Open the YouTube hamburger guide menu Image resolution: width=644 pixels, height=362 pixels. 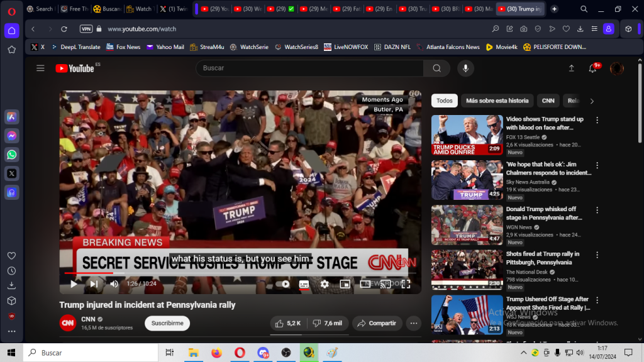click(x=40, y=68)
